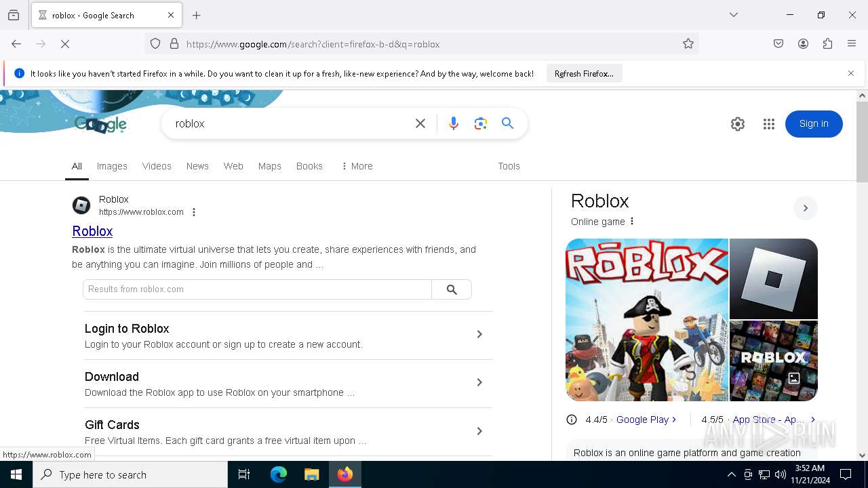868x488 pixels.
Task: Open Google Play rating link
Action: pos(646,420)
